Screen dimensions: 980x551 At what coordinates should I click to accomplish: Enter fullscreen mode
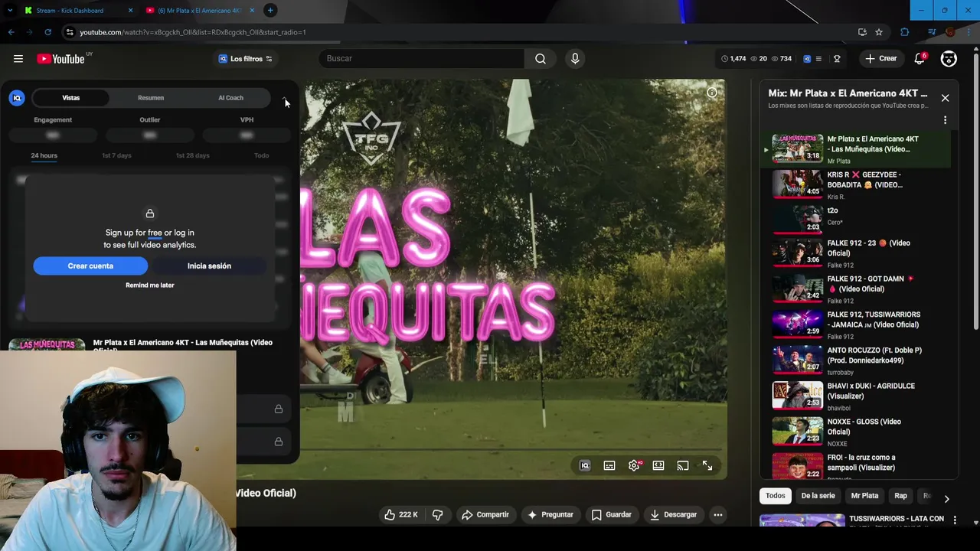(707, 465)
